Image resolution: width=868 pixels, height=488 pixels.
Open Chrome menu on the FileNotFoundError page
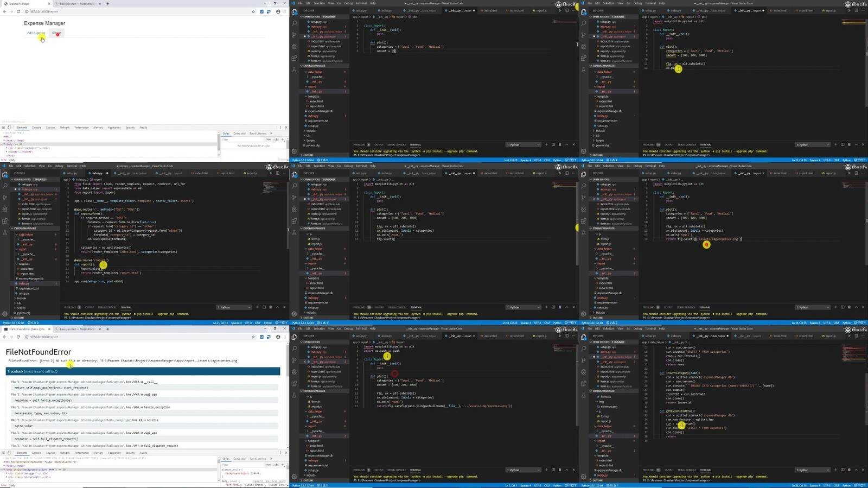(x=285, y=337)
